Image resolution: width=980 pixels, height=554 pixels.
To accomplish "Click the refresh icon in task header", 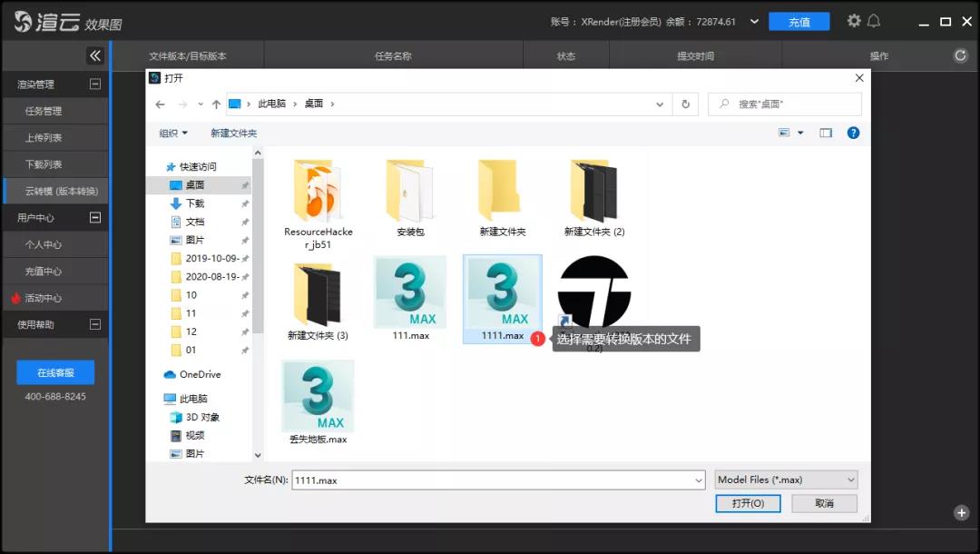I will tap(961, 56).
